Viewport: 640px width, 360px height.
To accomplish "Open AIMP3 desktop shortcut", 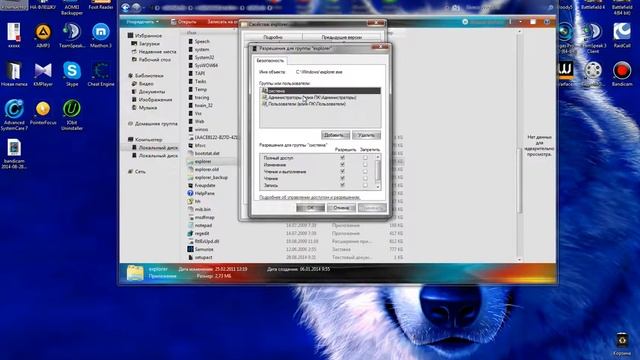I will (43, 36).
